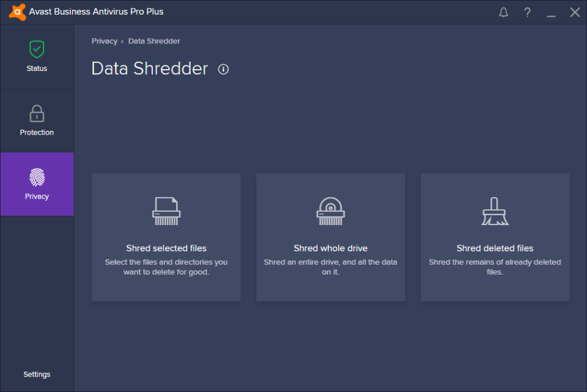Click the Shred whole drive disk icon

[x=330, y=210]
